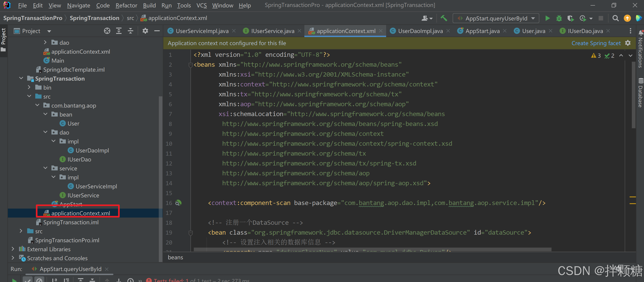Click Create Spring facet link

click(x=596, y=43)
